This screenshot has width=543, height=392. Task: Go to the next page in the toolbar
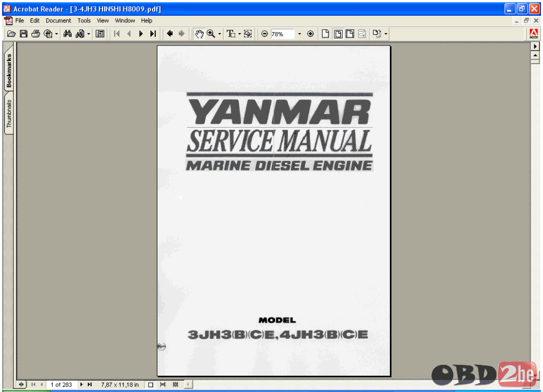[141, 34]
